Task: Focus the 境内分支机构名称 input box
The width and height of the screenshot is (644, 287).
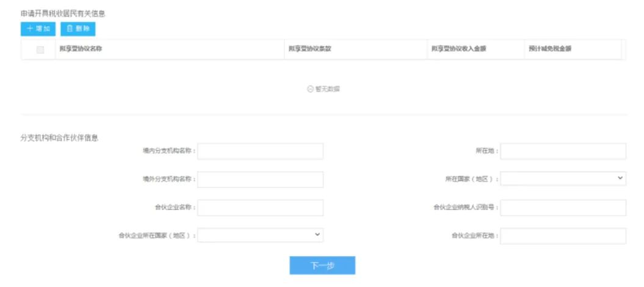Action: 260,151
